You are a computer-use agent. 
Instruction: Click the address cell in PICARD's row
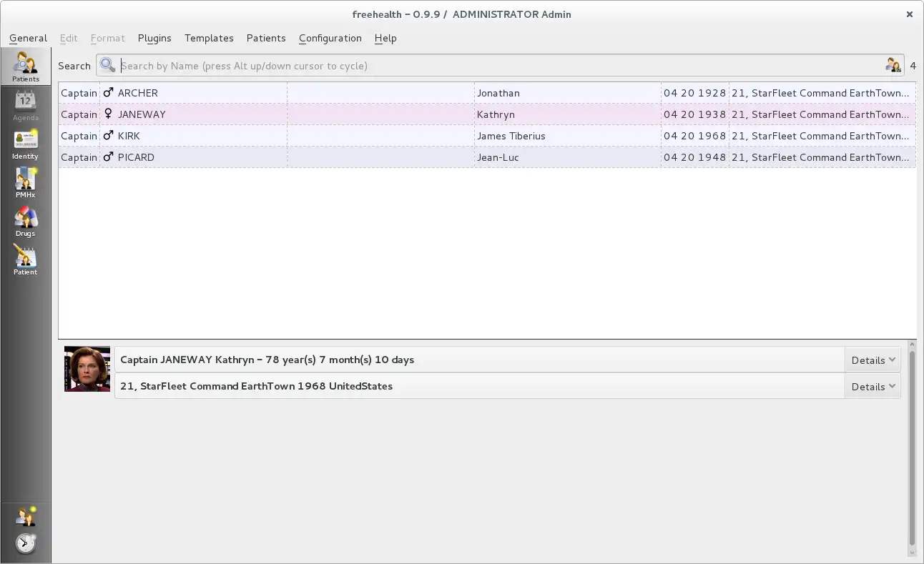tap(822, 157)
